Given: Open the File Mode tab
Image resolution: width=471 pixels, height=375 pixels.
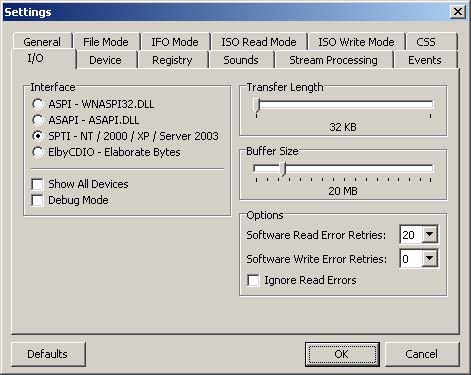Looking at the screenshot, I should click(x=106, y=42).
